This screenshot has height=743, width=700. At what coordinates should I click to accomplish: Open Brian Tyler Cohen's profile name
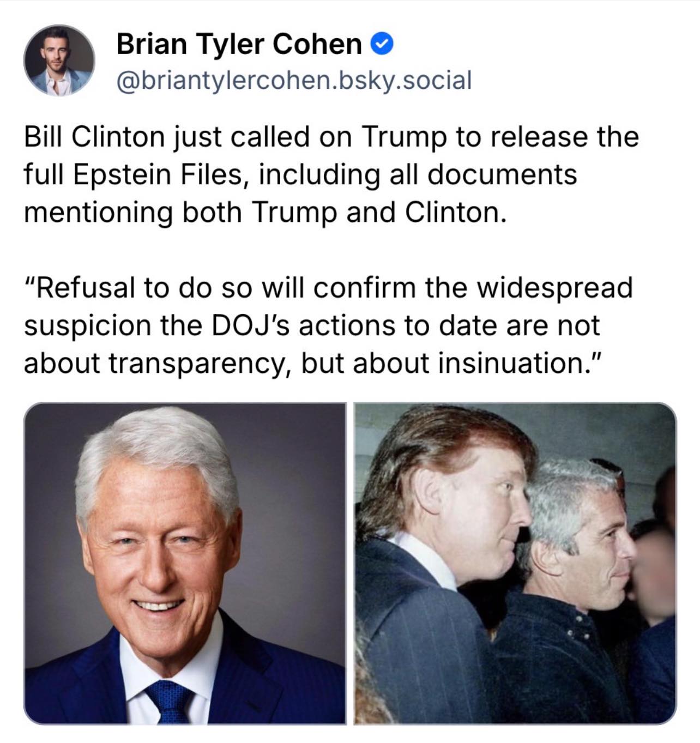239,44
